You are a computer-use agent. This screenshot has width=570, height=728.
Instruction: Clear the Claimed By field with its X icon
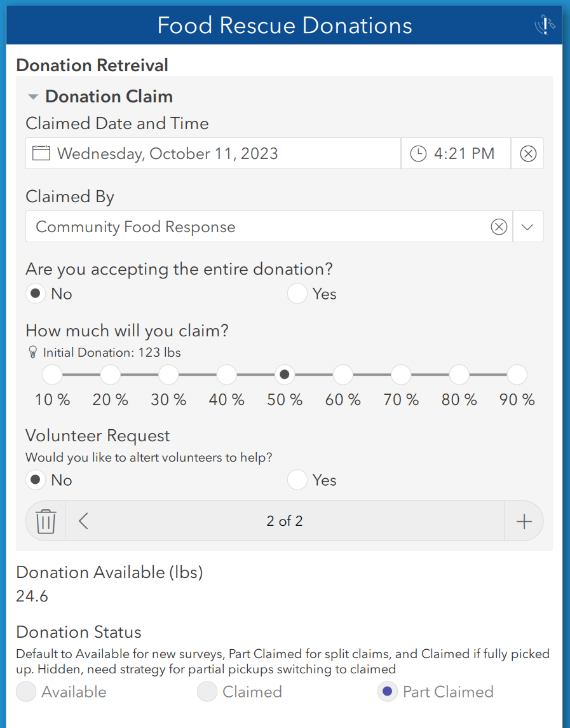pyautogui.click(x=499, y=226)
